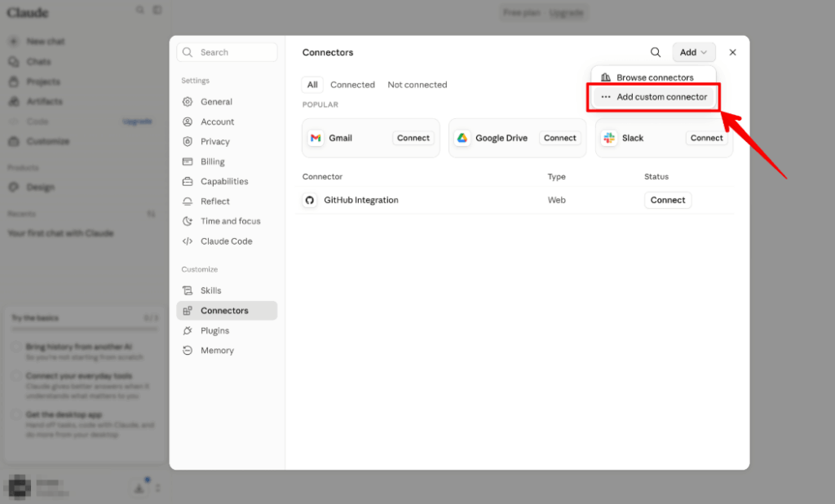The width and height of the screenshot is (835, 504).
Task: Click the Gmail logo icon
Action: (316, 138)
